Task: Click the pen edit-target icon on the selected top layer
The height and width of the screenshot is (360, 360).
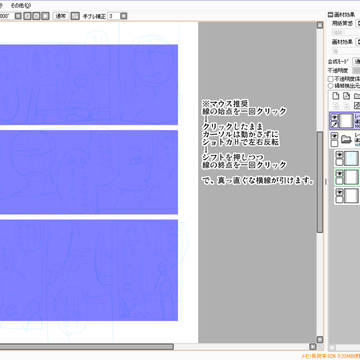Action: [x=335, y=124]
